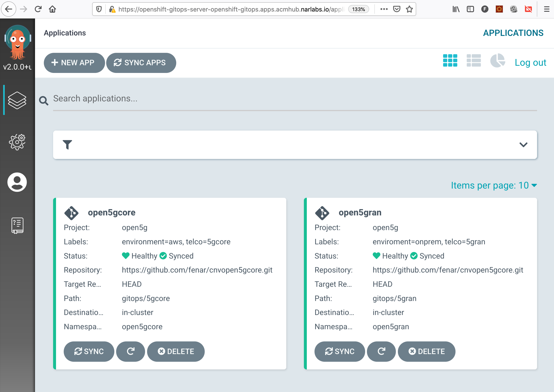Open the User Info sidebar icon
The height and width of the screenshot is (392, 554).
pos(17,182)
